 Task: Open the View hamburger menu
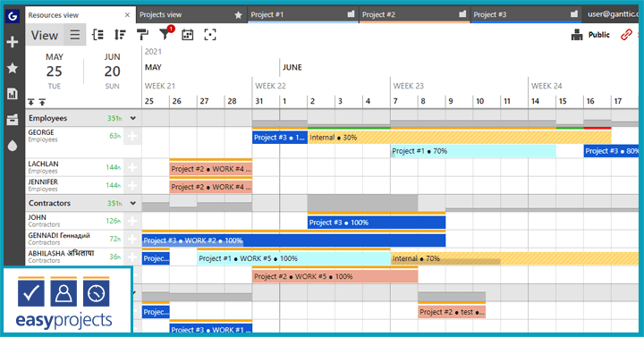75,35
